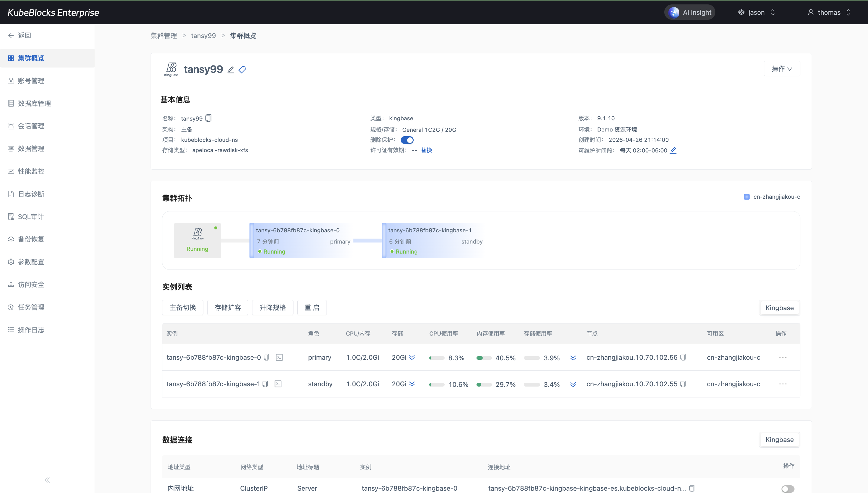
Task: Edit the maintenance window time
Action: click(673, 150)
